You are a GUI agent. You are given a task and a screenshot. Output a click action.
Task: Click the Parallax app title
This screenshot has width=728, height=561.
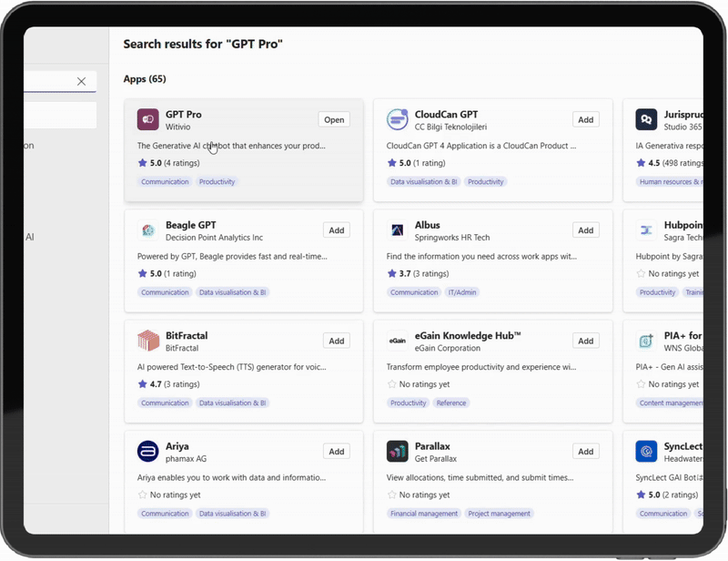pos(432,446)
